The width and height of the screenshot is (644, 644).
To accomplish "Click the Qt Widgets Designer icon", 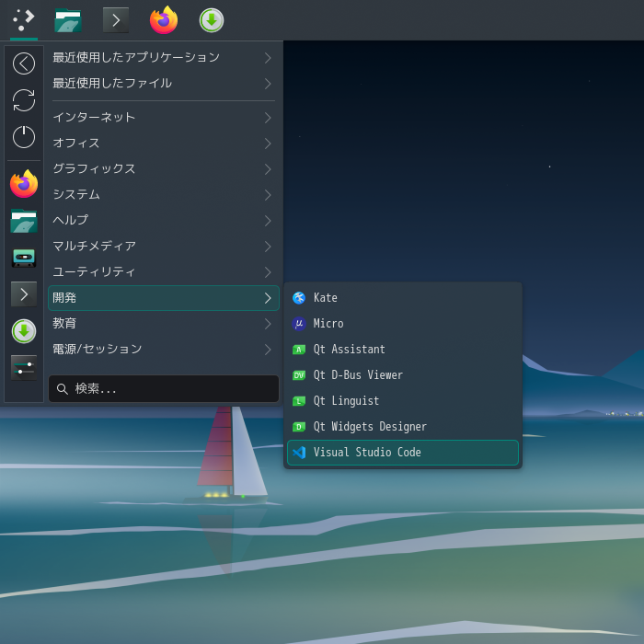I will 299,427.
